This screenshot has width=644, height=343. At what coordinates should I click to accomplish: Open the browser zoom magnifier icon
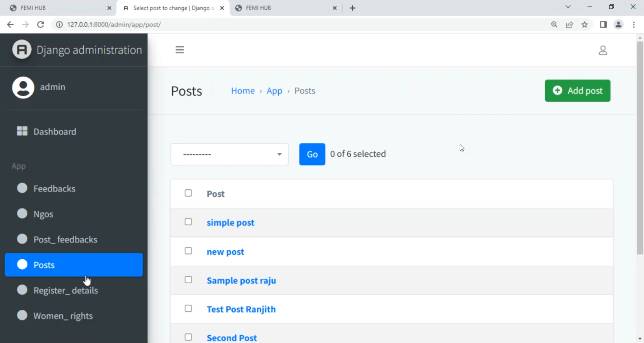(554, 24)
